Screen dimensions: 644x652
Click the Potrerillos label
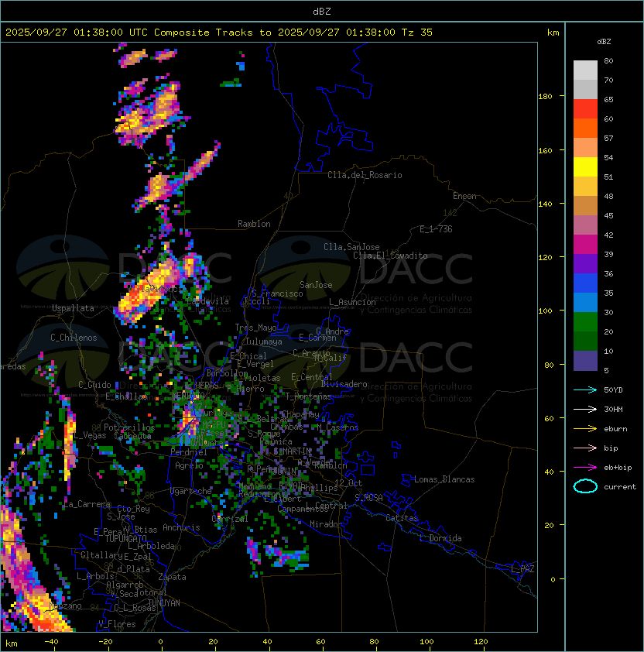tap(129, 427)
